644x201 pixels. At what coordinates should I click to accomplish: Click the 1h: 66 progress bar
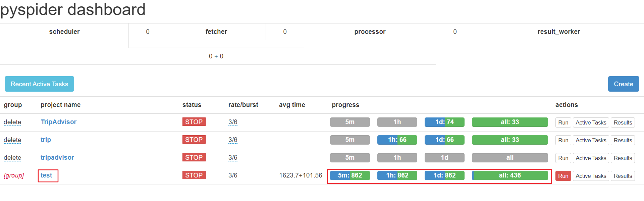(x=397, y=140)
